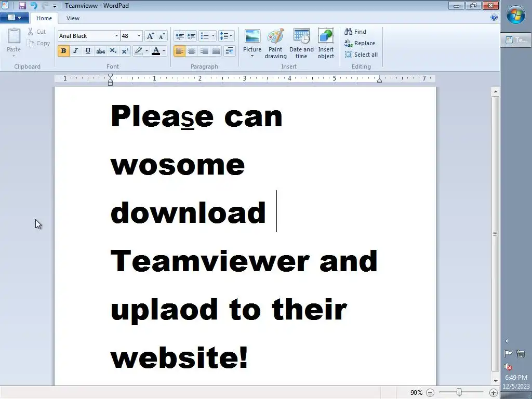Open bullet list style dropdown arrow
The height and width of the screenshot is (399, 532).
click(x=213, y=36)
